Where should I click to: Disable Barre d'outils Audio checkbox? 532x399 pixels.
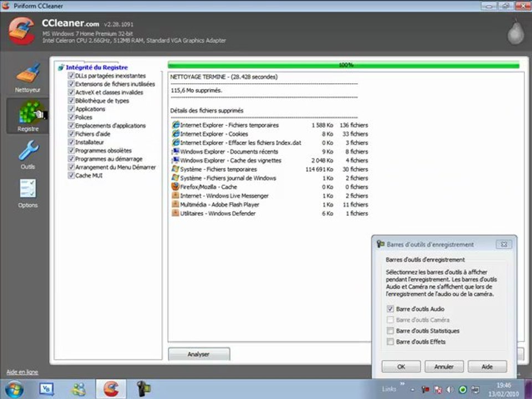coord(390,309)
